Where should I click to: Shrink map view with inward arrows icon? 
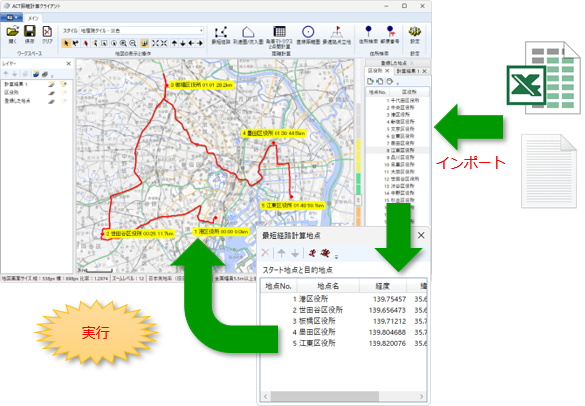tap(164, 43)
